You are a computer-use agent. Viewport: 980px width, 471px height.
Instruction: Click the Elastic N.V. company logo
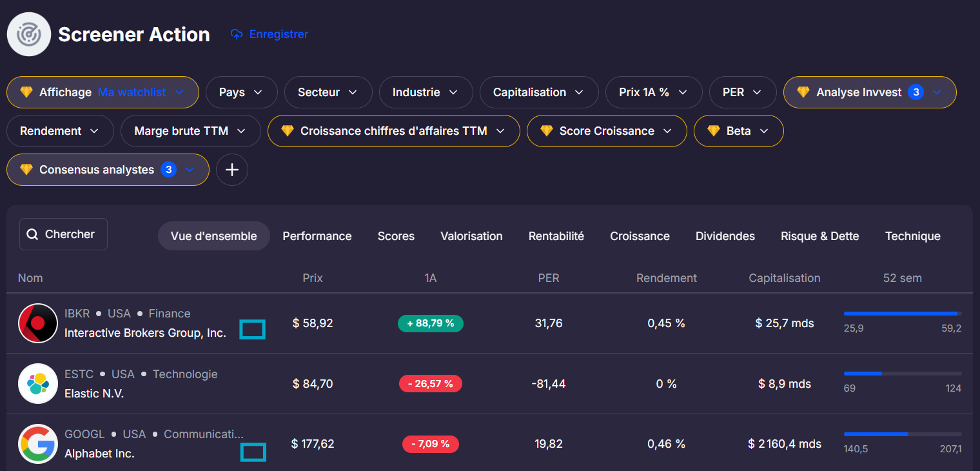click(38, 384)
